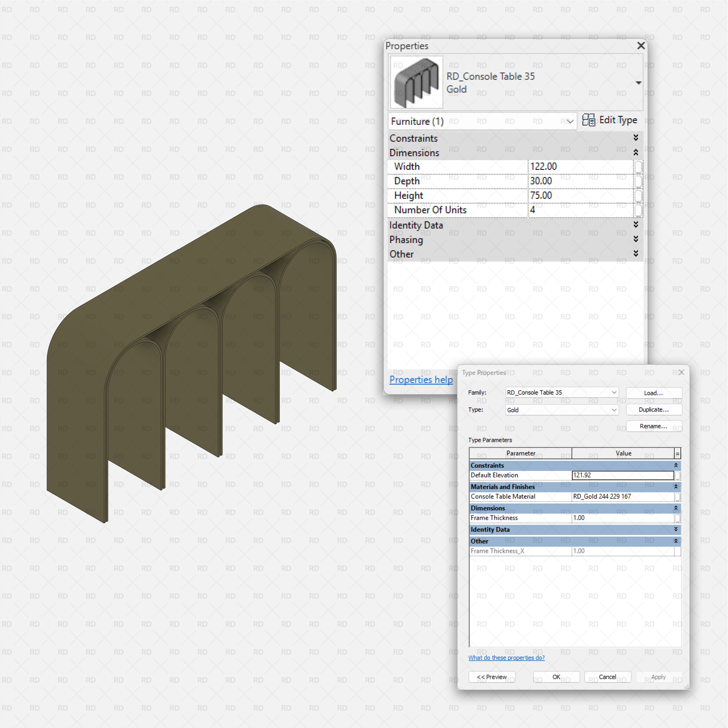Click the console table type thumbnail
This screenshot has height=728, width=728.
pos(416,82)
